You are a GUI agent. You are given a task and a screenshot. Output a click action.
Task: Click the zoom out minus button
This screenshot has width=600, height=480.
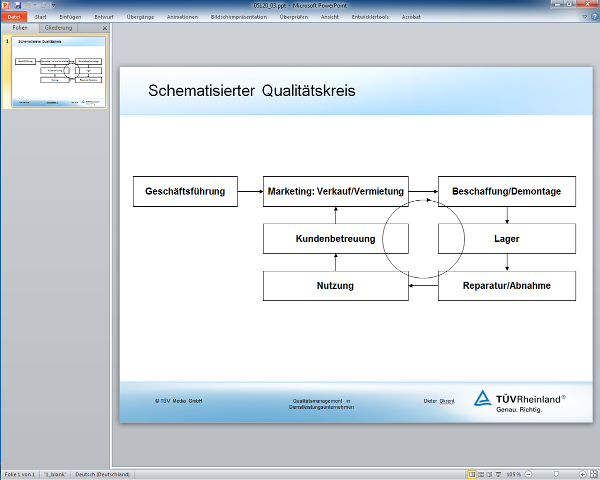(527, 474)
